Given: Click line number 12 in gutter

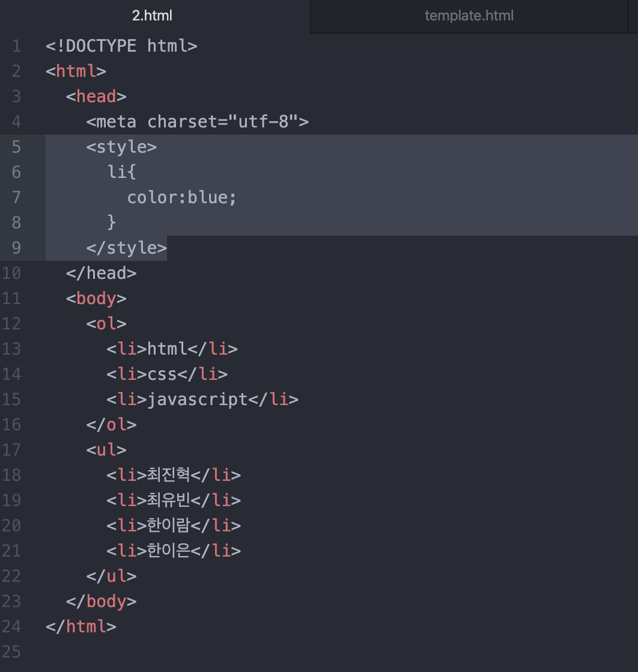Looking at the screenshot, I should click(11, 323).
